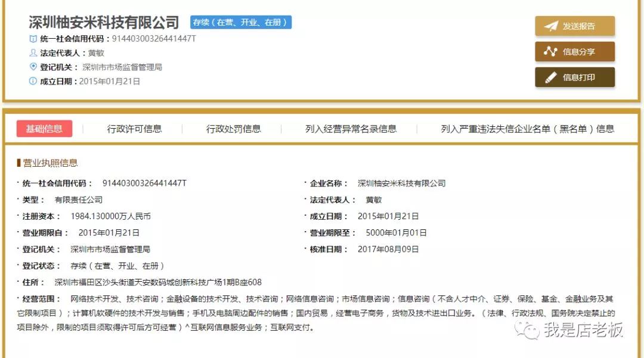Image resolution: width=644 pixels, height=358 pixels.
Task: Click the company name 深圳柚安米科技有限公司
Action: coord(103,23)
